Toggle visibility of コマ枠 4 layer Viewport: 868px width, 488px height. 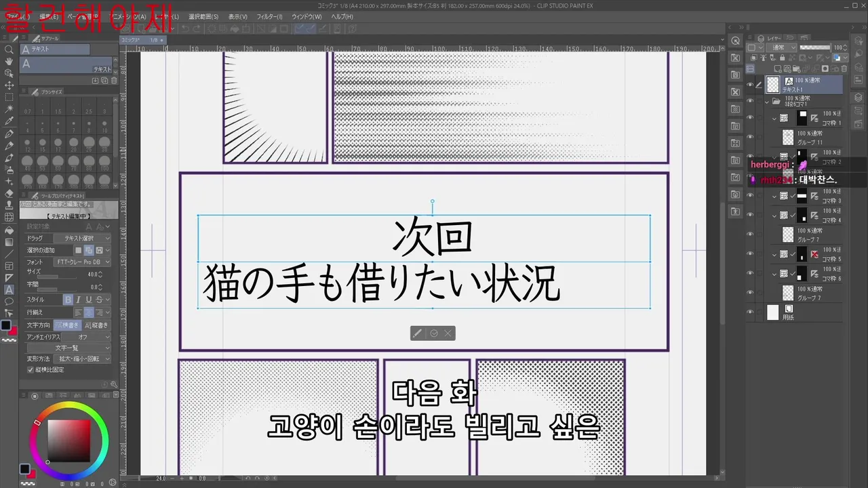click(750, 216)
